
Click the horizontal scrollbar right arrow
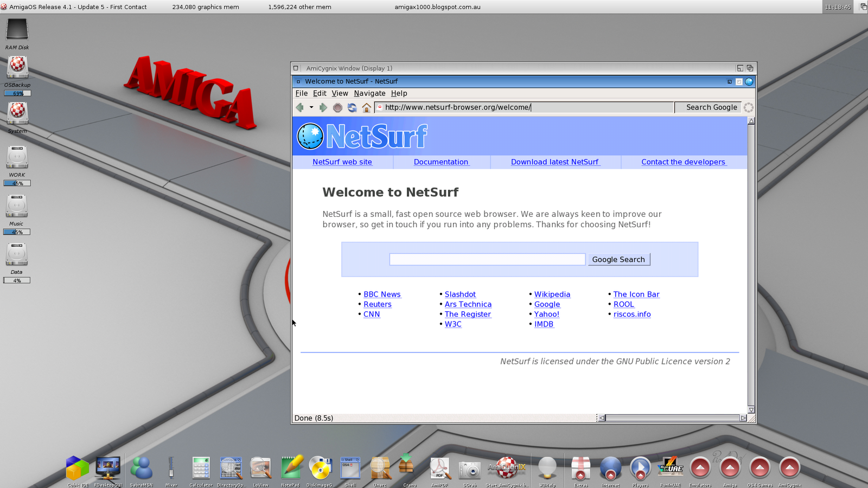point(743,418)
